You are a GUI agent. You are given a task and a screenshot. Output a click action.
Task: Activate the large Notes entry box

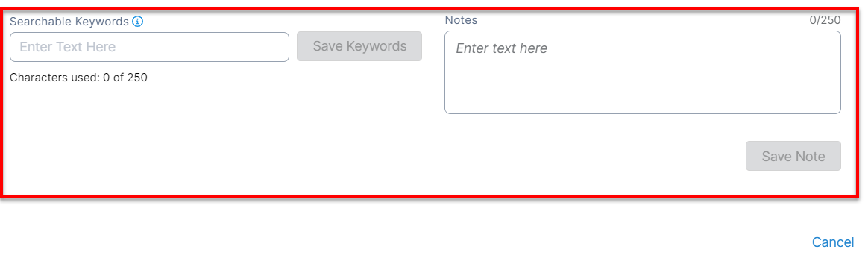[643, 72]
